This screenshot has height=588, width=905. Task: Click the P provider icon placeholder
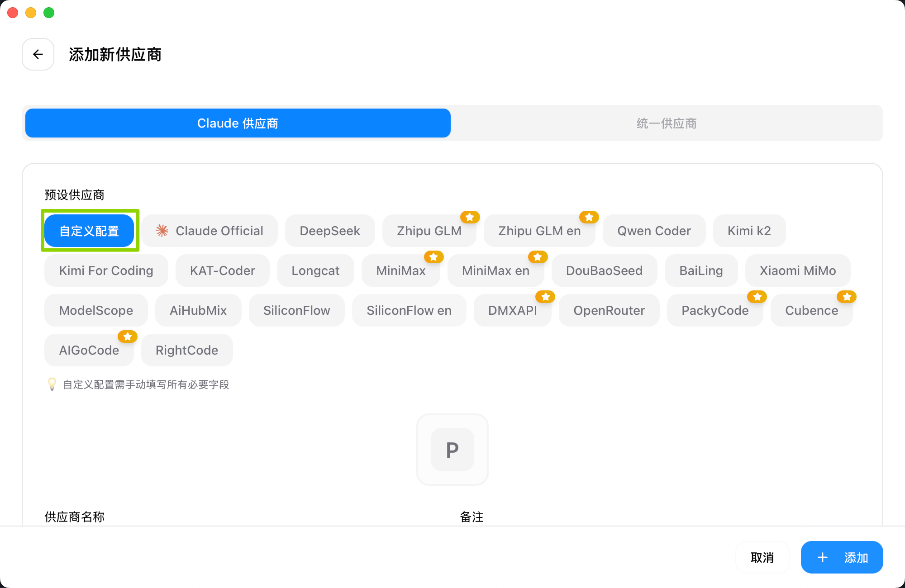[452, 450]
